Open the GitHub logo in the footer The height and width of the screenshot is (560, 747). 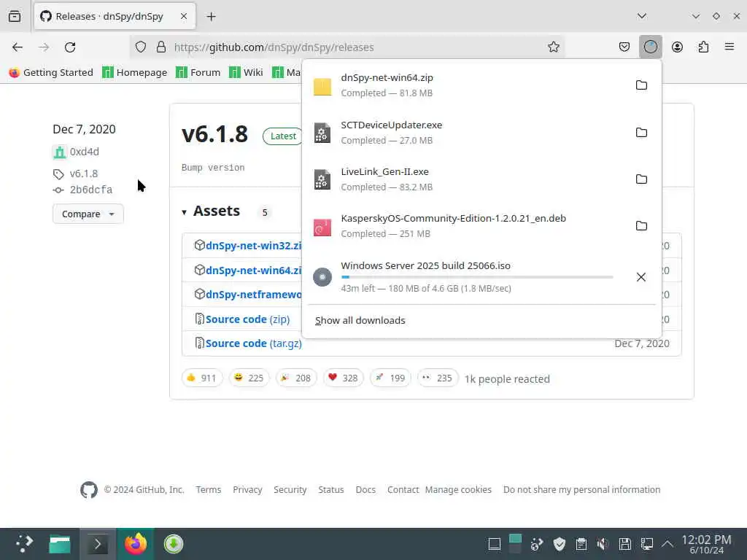click(88, 489)
